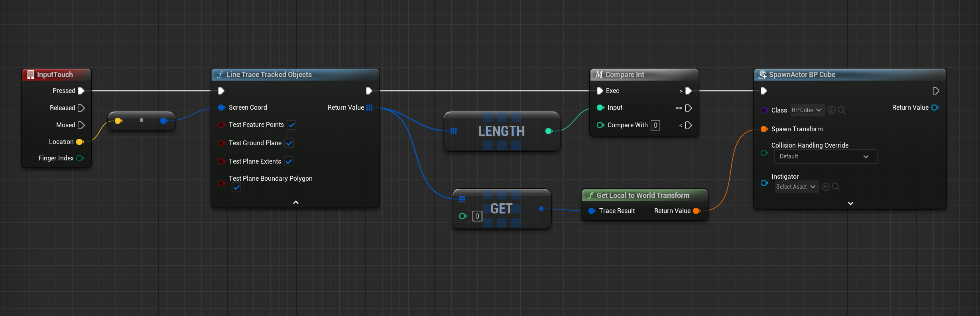Screen dimensions: 980x316
Task: Click Line Trace Tracked Objects exec output pin
Action: click(x=369, y=91)
